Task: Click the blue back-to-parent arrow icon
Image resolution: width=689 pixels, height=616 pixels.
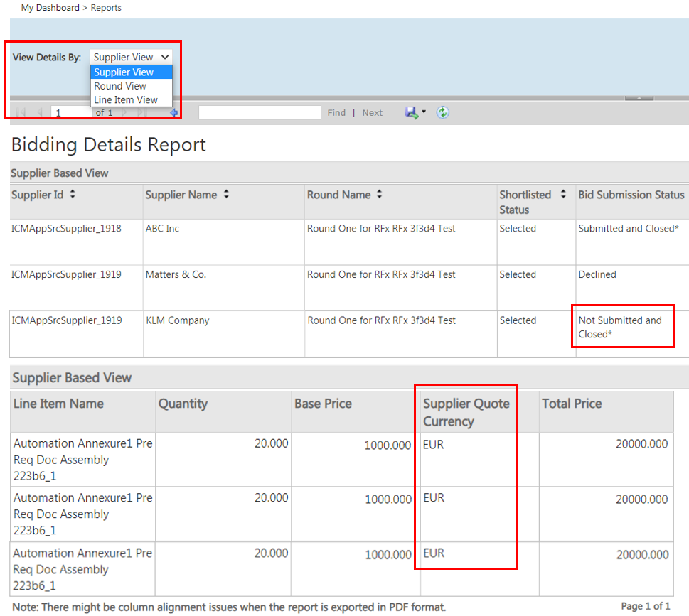Action: (173, 112)
